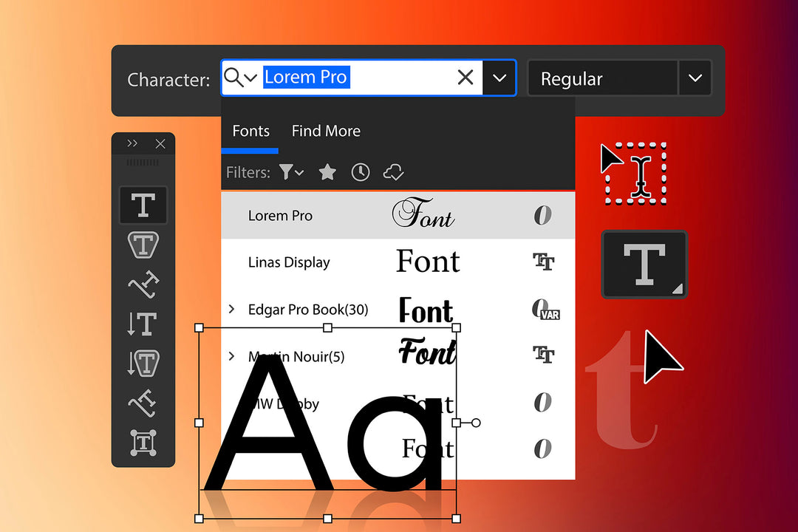Expand the Edgar Pro Book font family
Image resolution: width=798 pixels, height=532 pixels.
(x=232, y=309)
